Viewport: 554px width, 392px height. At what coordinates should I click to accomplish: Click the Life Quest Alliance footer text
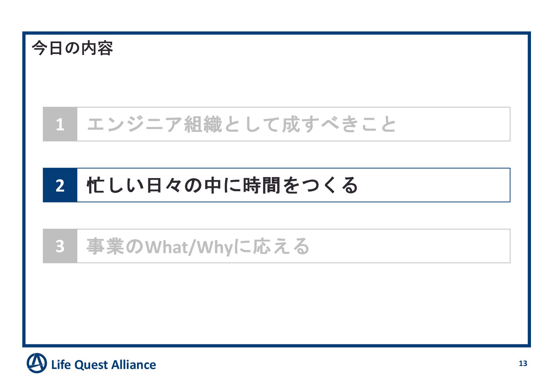point(104,365)
